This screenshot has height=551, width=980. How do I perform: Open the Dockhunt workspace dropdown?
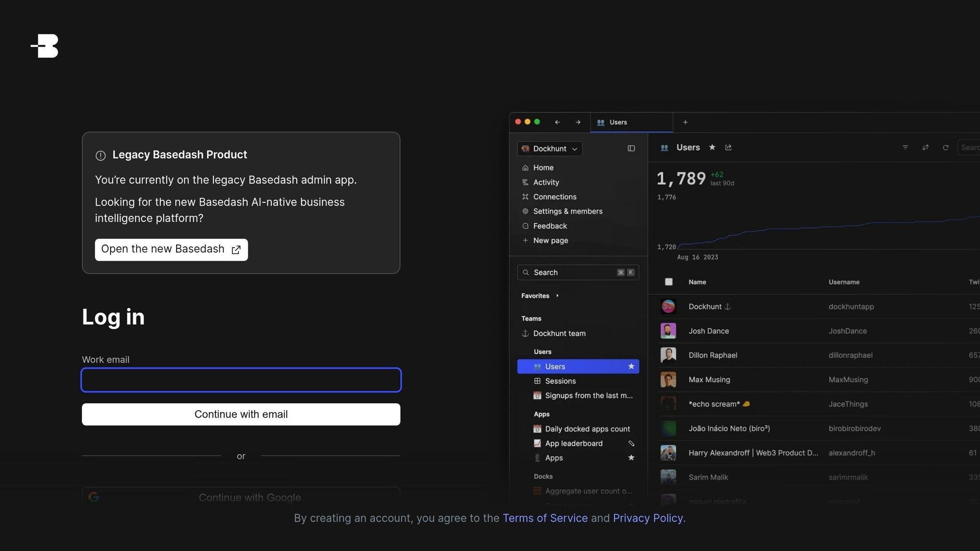point(550,149)
